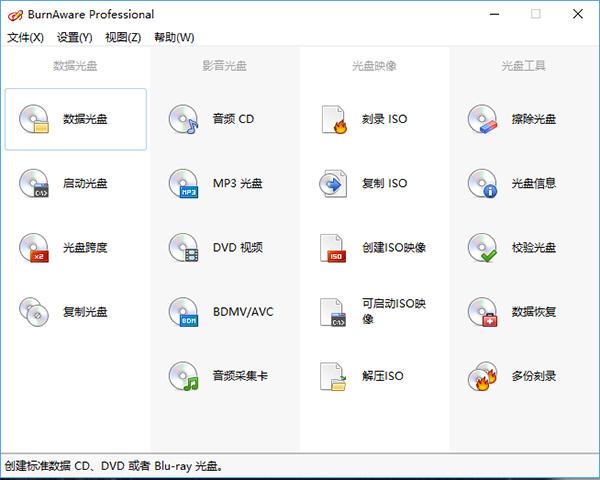Click the MP3 光盘 disc icon

pos(184,183)
